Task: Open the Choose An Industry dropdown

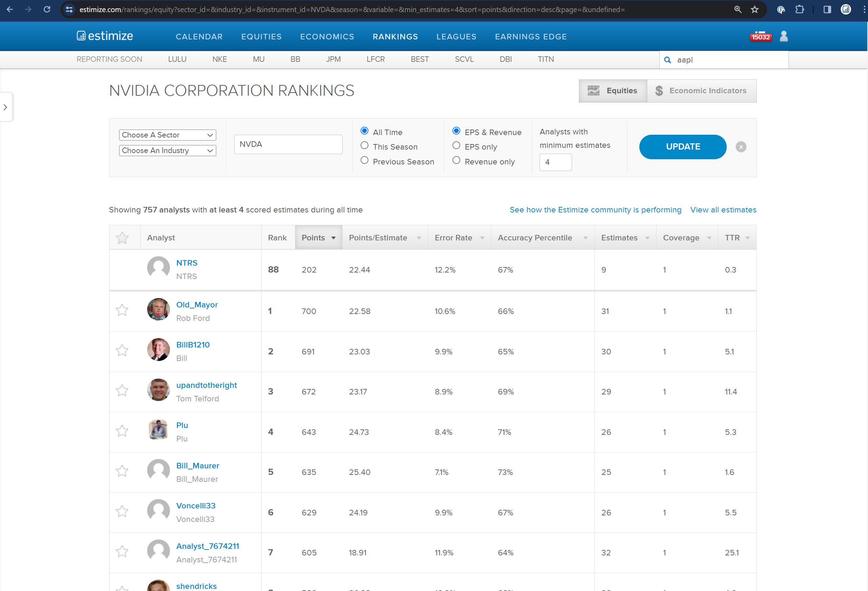Action: 167,151
